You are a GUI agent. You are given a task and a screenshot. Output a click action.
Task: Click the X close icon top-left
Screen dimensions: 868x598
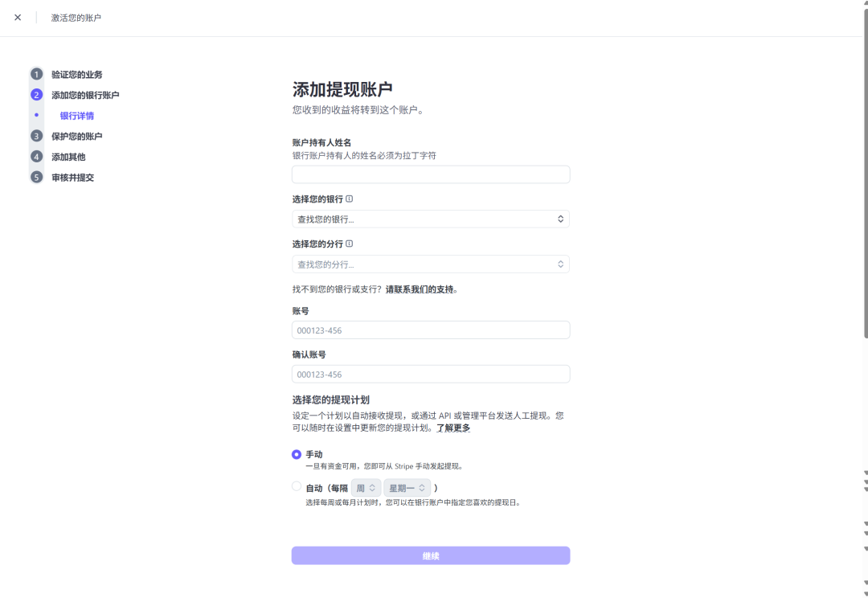17,17
